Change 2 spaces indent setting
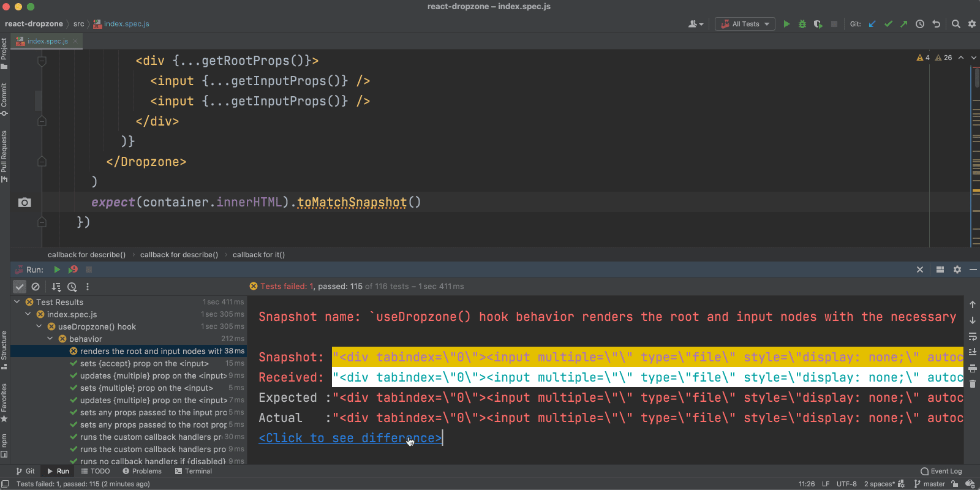 (x=880, y=484)
